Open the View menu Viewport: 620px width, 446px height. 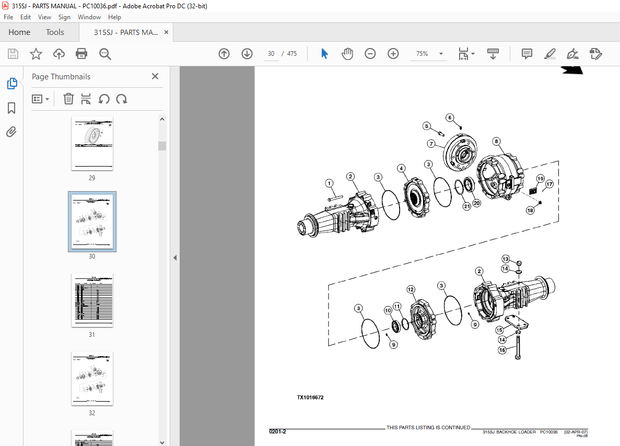(44, 17)
